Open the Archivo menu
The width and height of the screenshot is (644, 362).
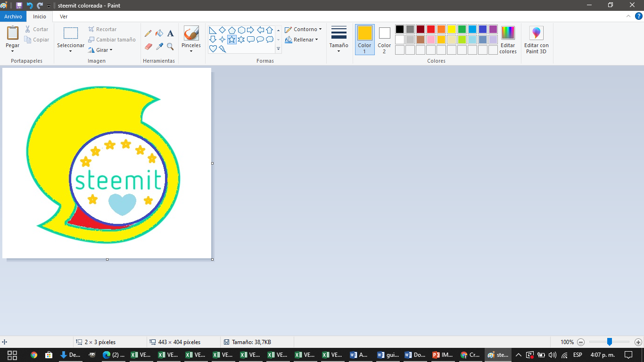pos(13,16)
